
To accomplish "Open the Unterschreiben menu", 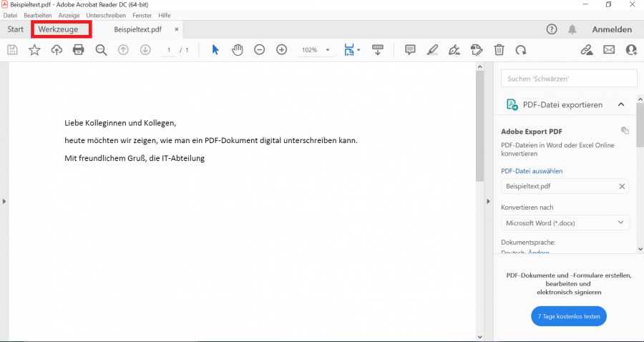I will [x=106, y=15].
